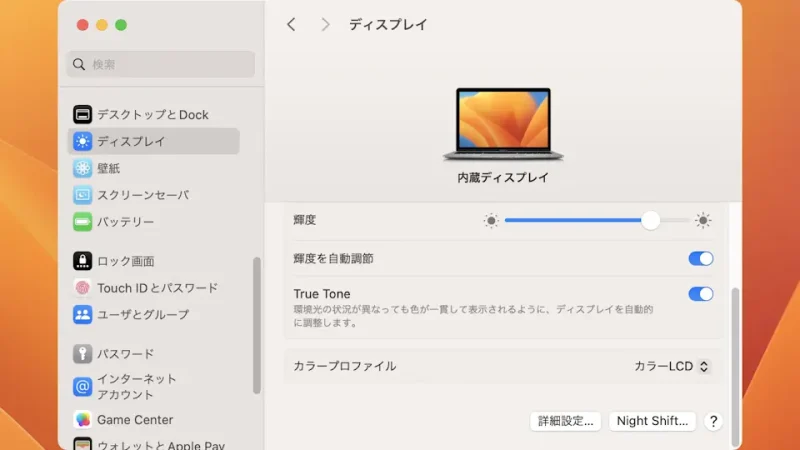The image size is (800, 450).
Task: Click the ロック画面 lock icon
Action: [82, 261]
